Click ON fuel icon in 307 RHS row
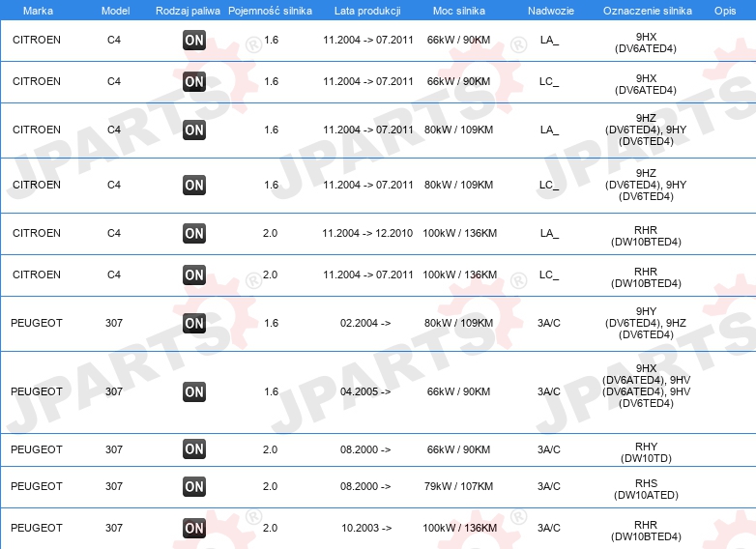The width and height of the screenshot is (756, 549). [194, 486]
